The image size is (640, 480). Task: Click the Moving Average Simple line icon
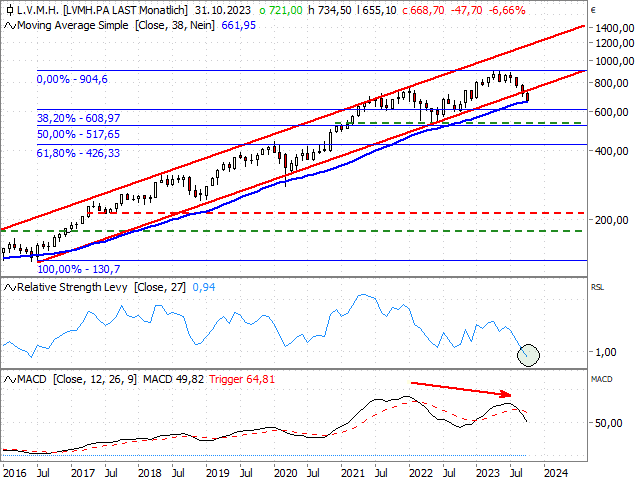pos(9,26)
